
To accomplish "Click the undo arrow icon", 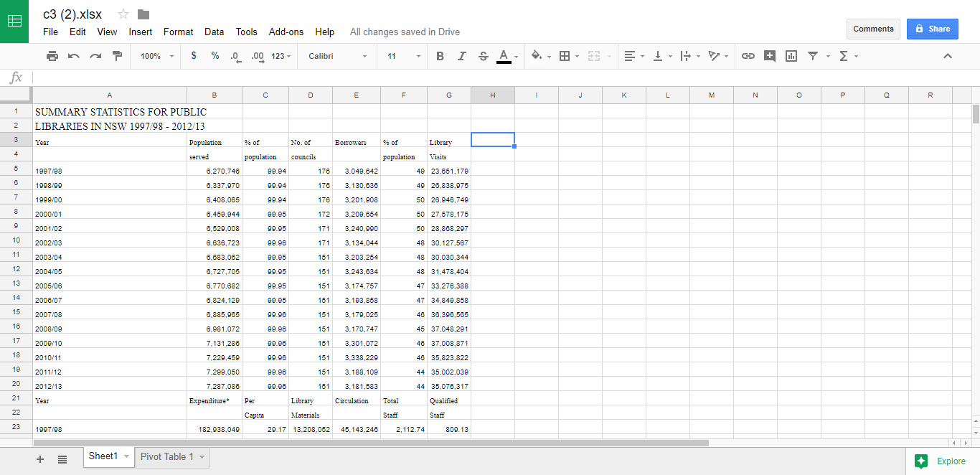I will tap(73, 56).
